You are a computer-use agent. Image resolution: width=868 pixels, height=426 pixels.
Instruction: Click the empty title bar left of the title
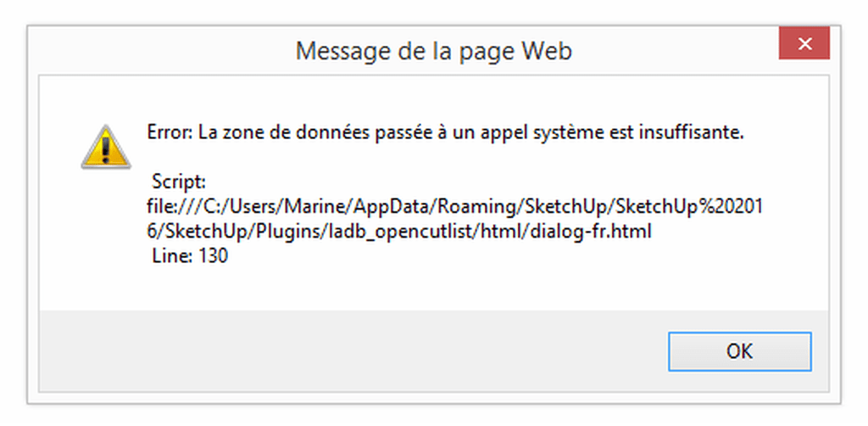[x=160, y=50]
